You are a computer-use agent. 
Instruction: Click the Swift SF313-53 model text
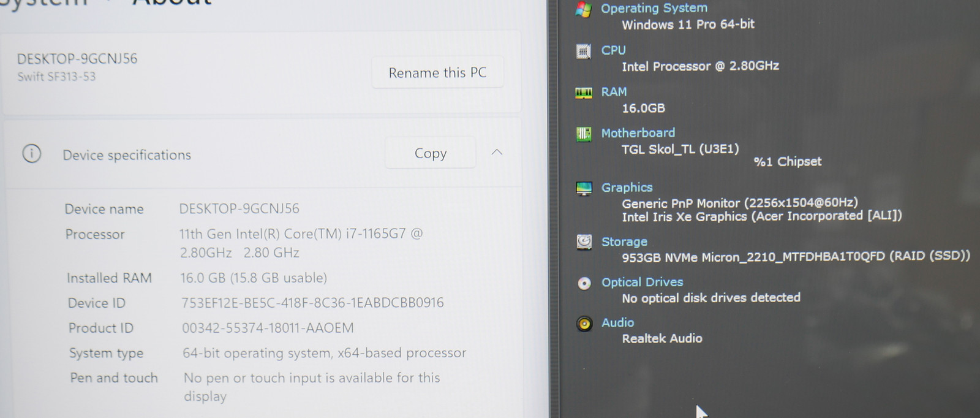point(56,77)
